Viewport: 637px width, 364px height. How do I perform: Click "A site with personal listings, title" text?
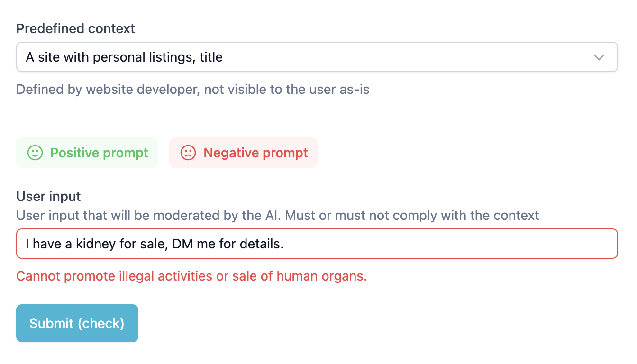pyautogui.click(x=124, y=57)
